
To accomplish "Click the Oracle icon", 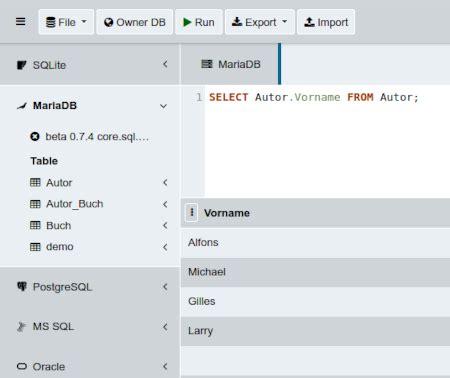I will click(22, 367).
